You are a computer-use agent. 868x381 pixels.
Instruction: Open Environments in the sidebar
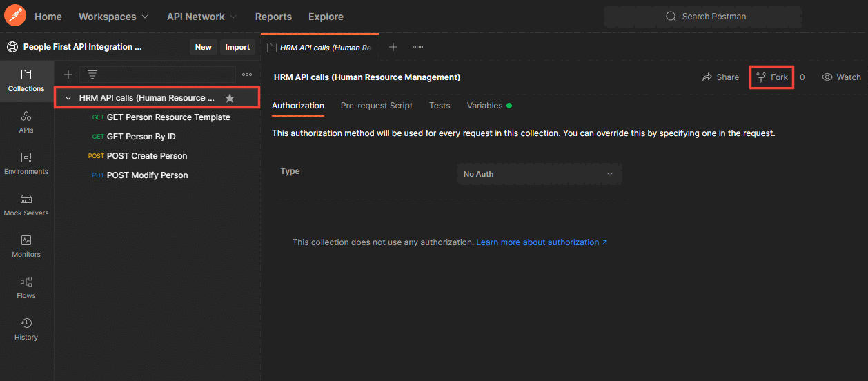click(x=26, y=164)
